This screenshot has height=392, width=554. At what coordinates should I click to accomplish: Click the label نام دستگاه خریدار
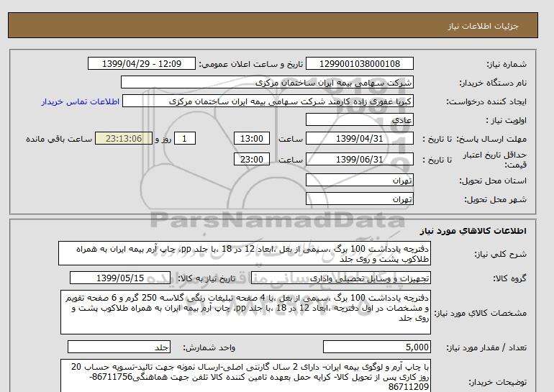(493, 83)
